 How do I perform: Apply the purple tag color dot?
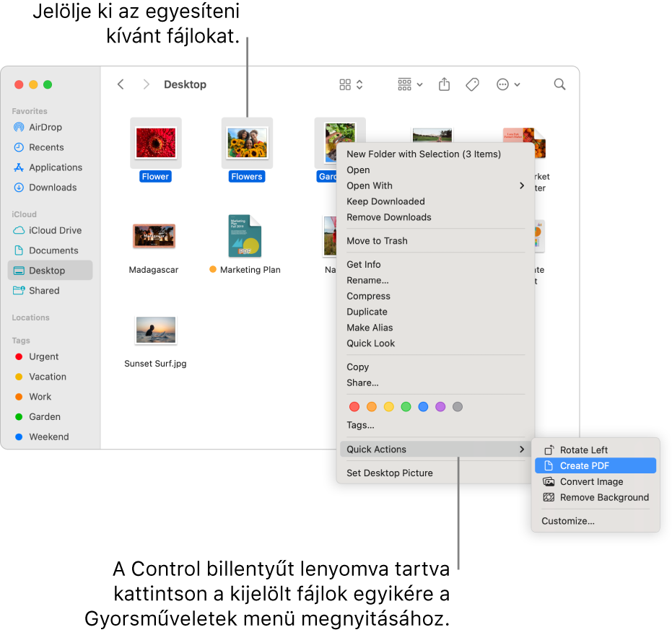pos(440,407)
